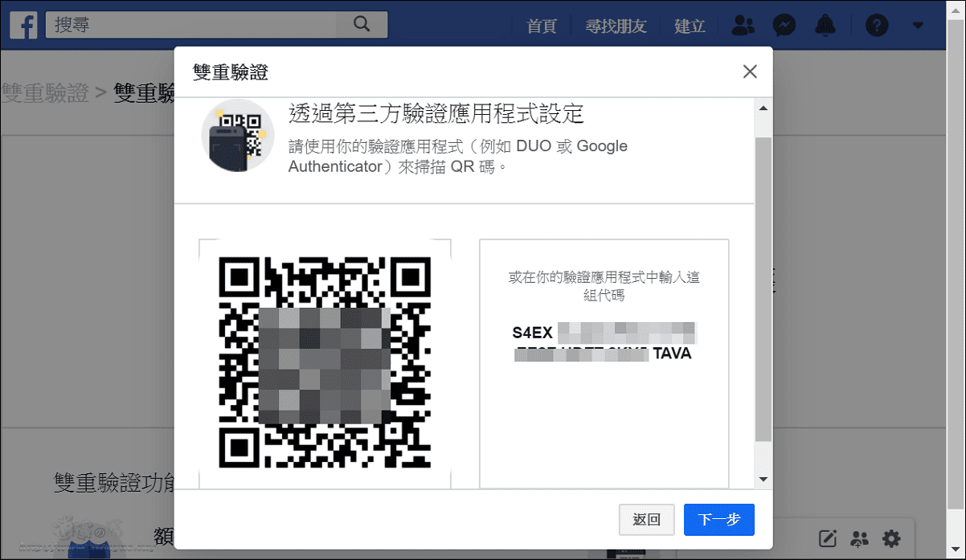Open the 首頁 home link

click(x=542, y=26)
